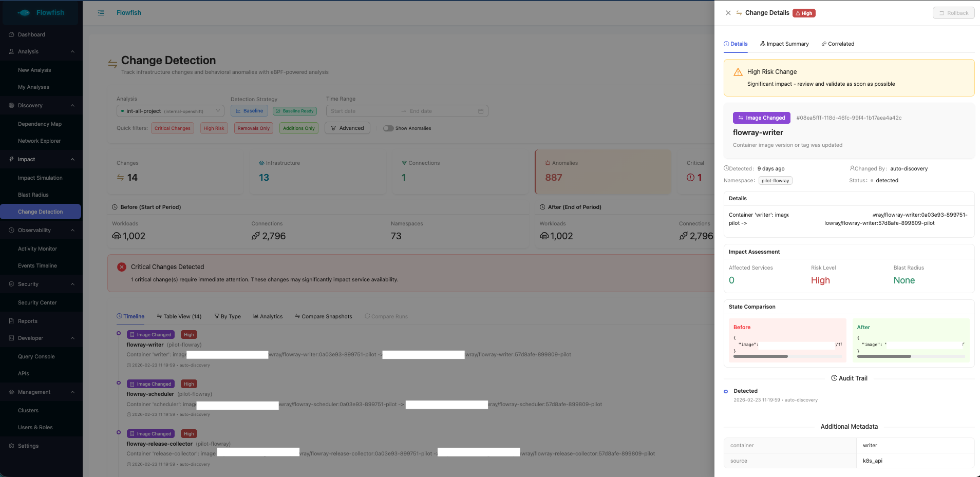This screenshot has height=477, width=980.
Task: Select Change Detection in the sidebar
Action: (x=41, y=212)
